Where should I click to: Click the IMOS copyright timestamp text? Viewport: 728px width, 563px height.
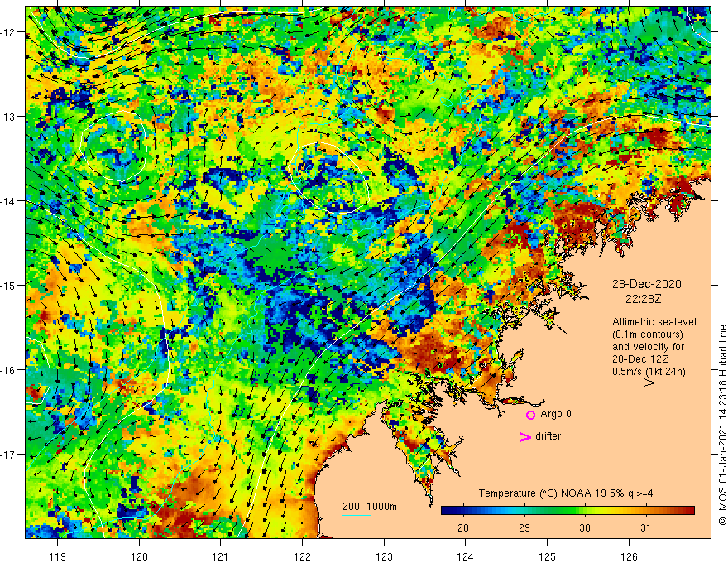click(722, 425)
